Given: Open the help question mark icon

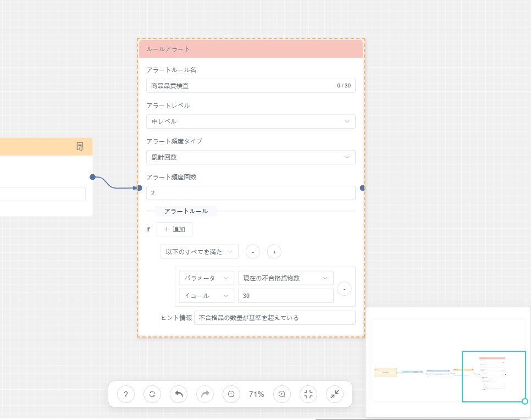Looking at the screenshot, I should (x=126, y=394).
